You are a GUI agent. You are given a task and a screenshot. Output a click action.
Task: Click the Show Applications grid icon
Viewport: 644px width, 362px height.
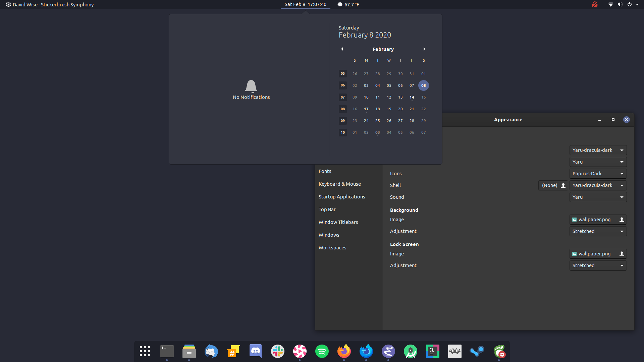click(x=145, y=351)
